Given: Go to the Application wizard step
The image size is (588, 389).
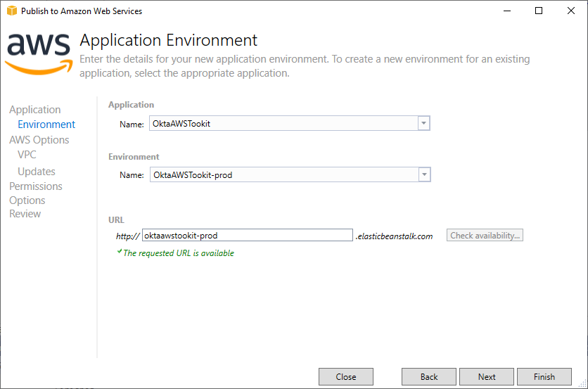Looking at the screenshot, I should click(35, 110).
